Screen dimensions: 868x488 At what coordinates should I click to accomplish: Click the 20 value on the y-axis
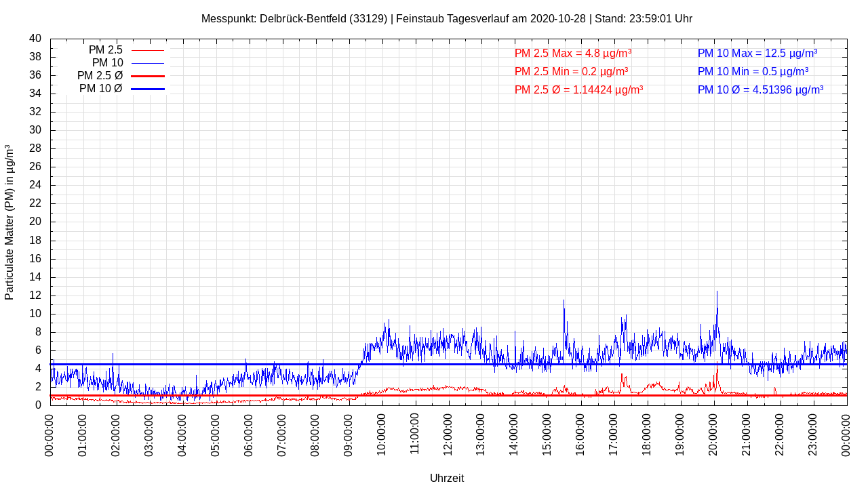tap(35, 222)
